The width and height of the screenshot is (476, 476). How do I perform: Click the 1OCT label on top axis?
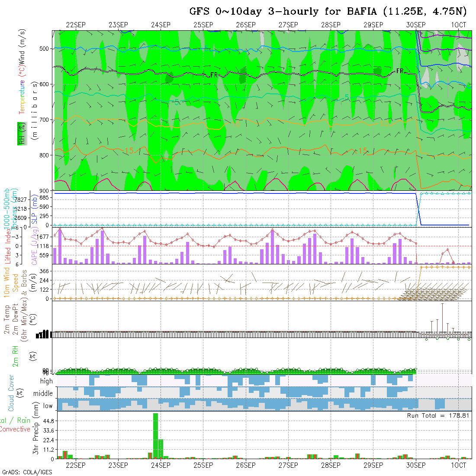click(458, 25)
